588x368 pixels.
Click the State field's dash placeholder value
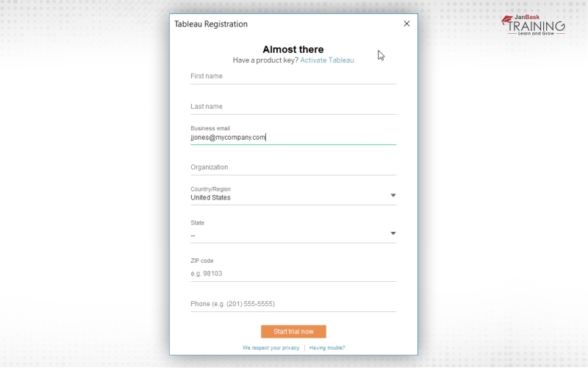point(193,236)
